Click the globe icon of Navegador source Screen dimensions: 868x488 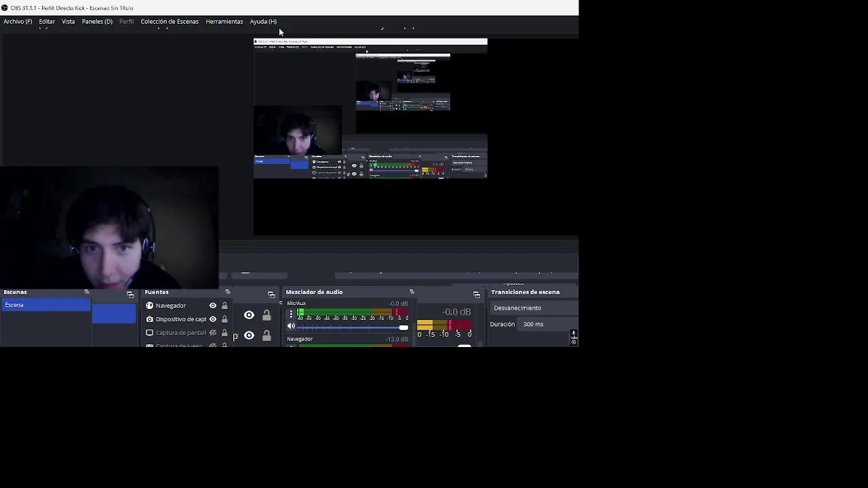pos(150,306)
